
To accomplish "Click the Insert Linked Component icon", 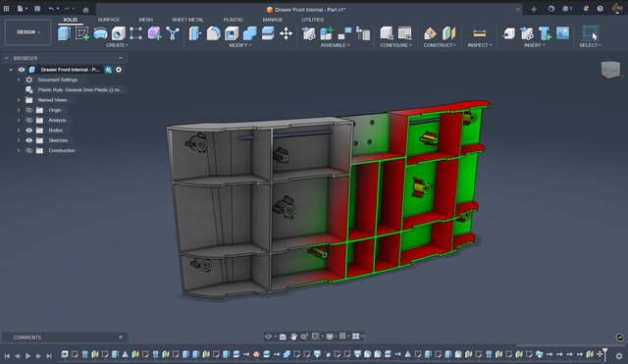I will click(527, 33).
